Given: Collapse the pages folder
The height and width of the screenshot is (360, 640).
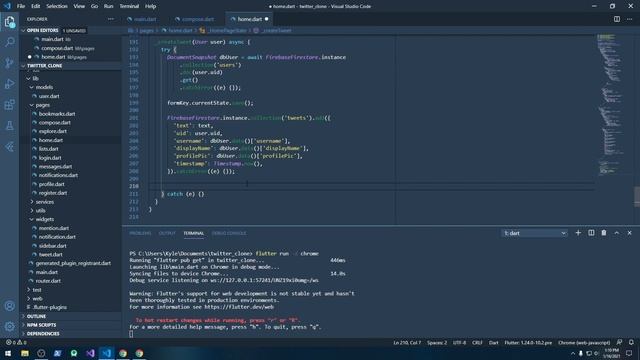Looking at the screenshot, I should pos(42,105).
